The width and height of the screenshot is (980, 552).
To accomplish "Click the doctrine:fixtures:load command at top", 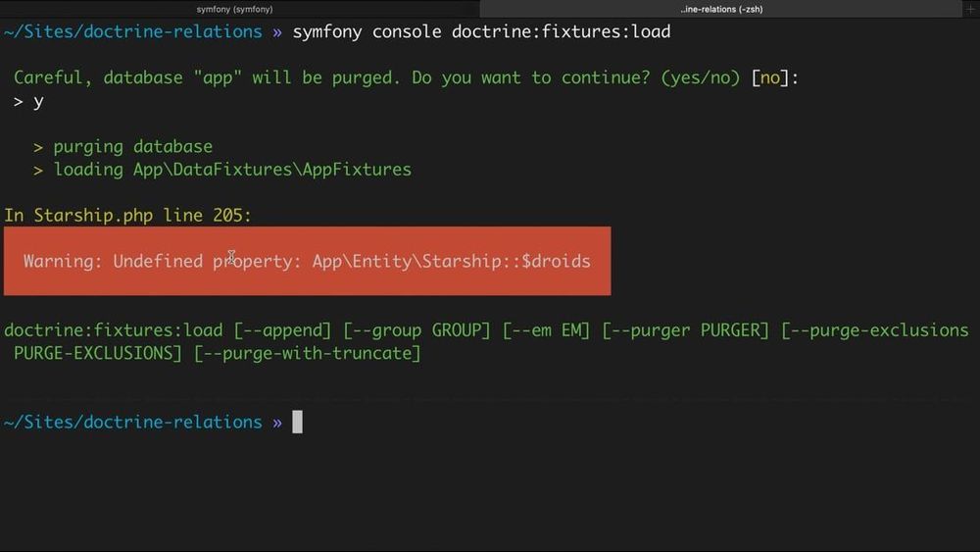I will coord(561,32).
